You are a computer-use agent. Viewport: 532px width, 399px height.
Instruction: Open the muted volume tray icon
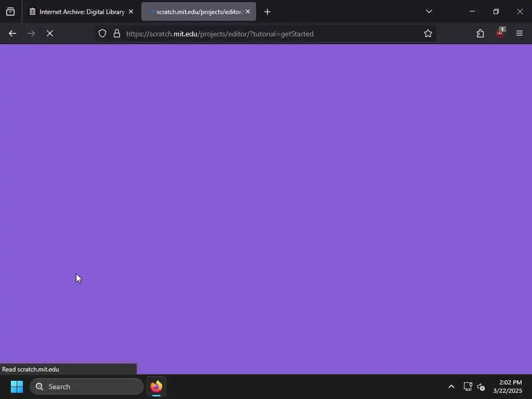tap(481, 387)
